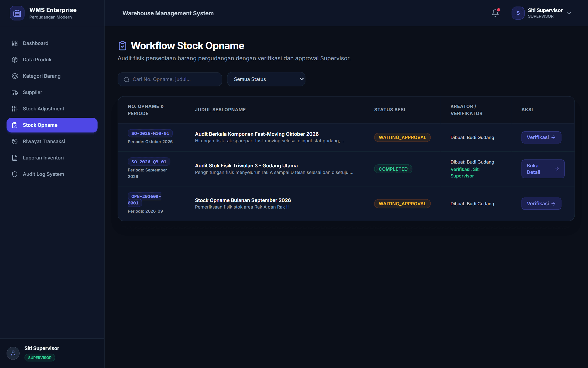Click the clipboard icon beside the Workflow Stock Opname title
Viewport: 588px width, 368px height.
click(122, 46)
